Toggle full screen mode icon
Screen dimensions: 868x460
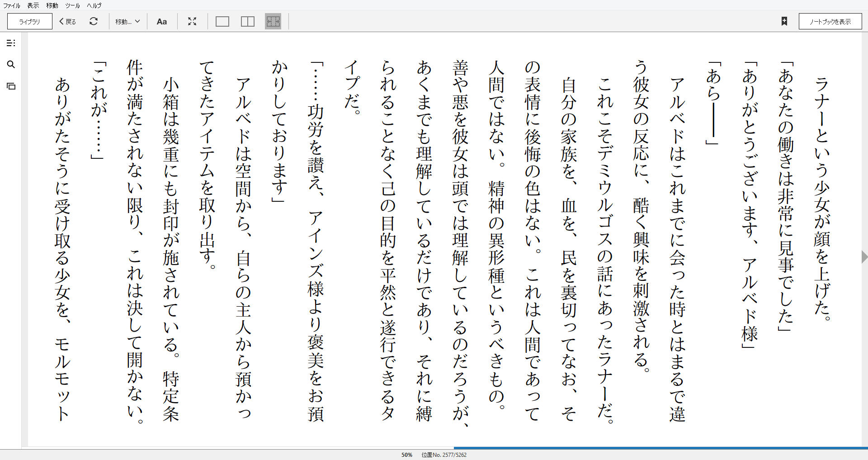tap(192, 21)
